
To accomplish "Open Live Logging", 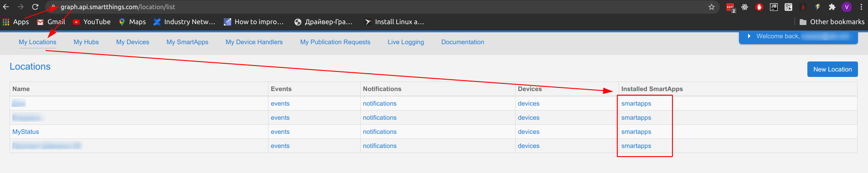I will click(x=406, y=42).
